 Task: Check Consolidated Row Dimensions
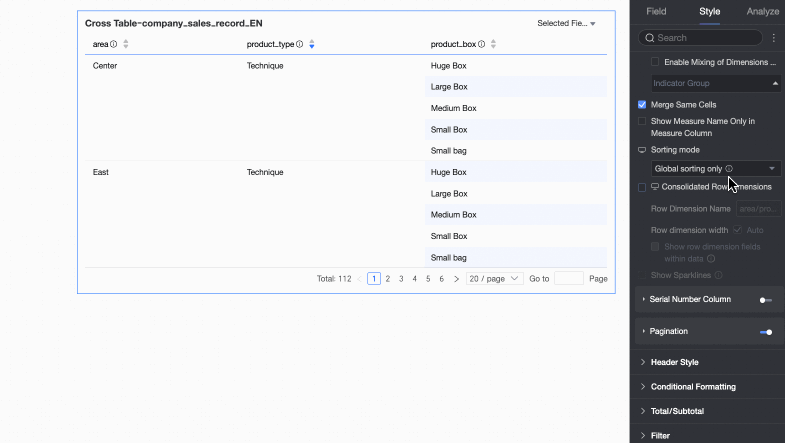pos(642,187)
